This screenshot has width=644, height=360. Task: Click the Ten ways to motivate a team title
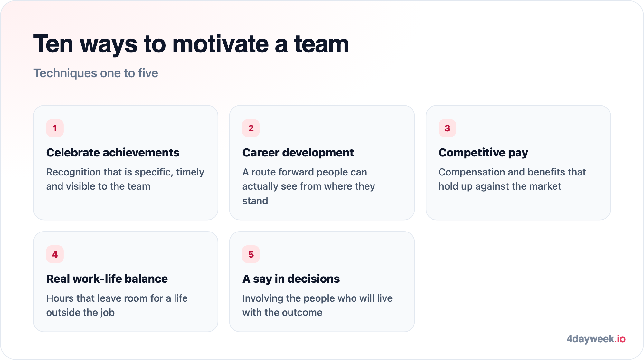[191, 44]
